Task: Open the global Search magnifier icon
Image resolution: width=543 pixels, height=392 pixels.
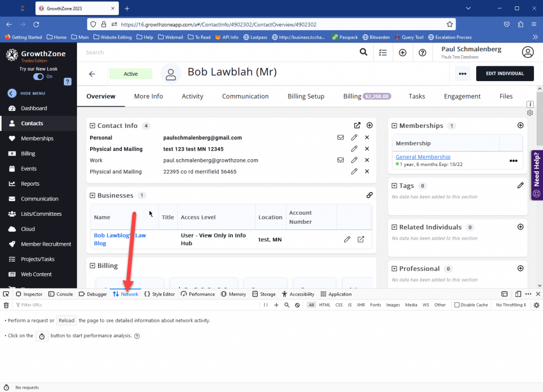Action: pyautogui.click(x=364, y=53)
